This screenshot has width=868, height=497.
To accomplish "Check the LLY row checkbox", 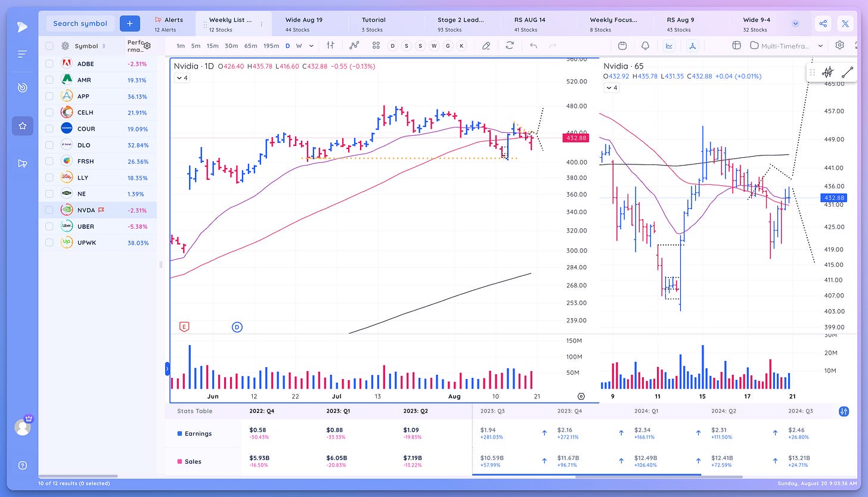I will point(49,178).
